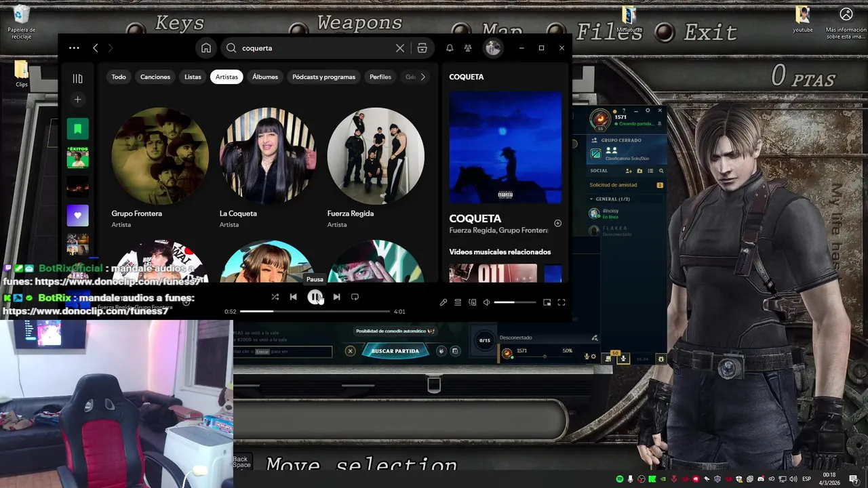Toggle repeat in Spotify player
The width and height of the screenshot is (868, 488).
(355, 297)
